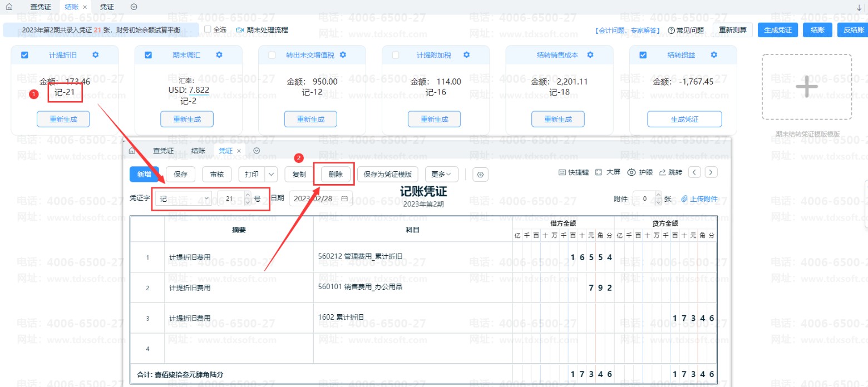Open settings gear for 结转损益 card
The height and width of the screenshot is (387, 868).
(x=714, y=55)
